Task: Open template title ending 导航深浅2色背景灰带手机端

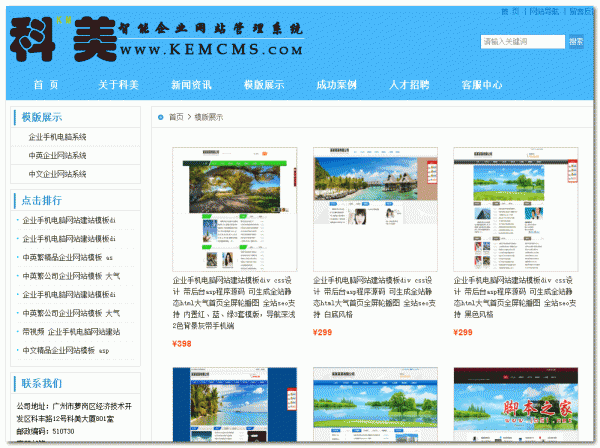Action: click(234, 303)
